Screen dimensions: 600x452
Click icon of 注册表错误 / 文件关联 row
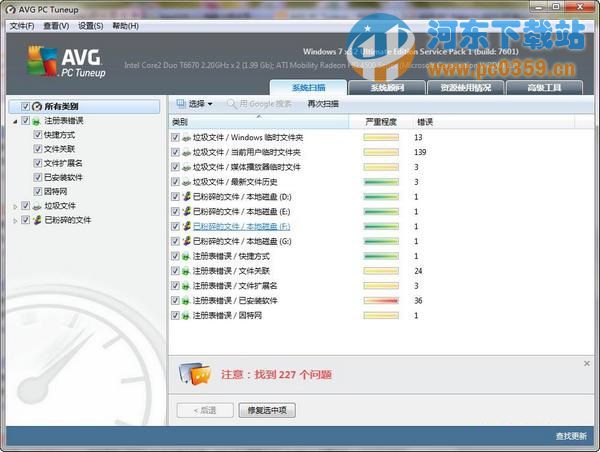tap(186, 271)
